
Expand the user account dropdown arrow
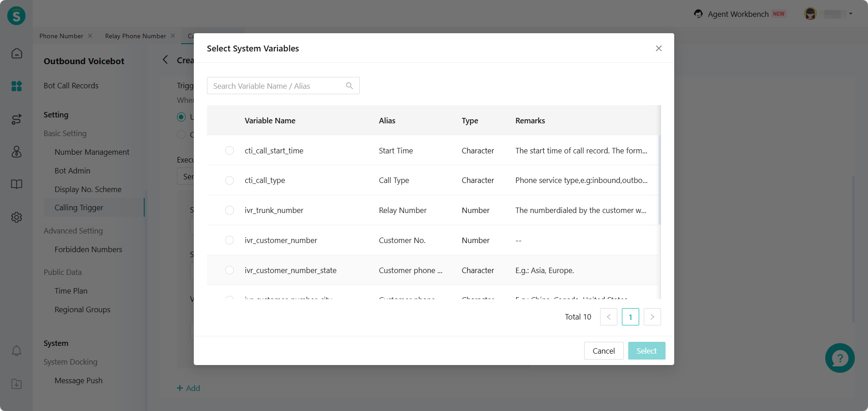tap(851, 14)
